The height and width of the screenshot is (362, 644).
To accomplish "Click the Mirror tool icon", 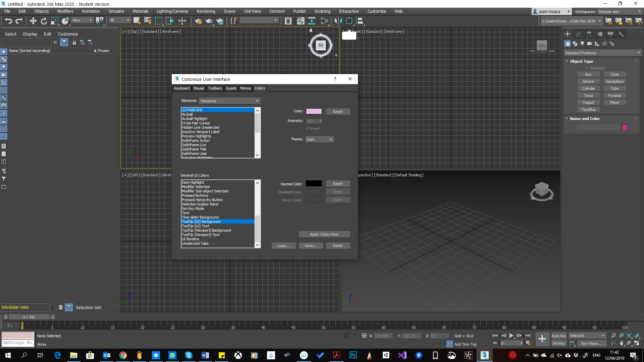I will (x=338, y=21).
